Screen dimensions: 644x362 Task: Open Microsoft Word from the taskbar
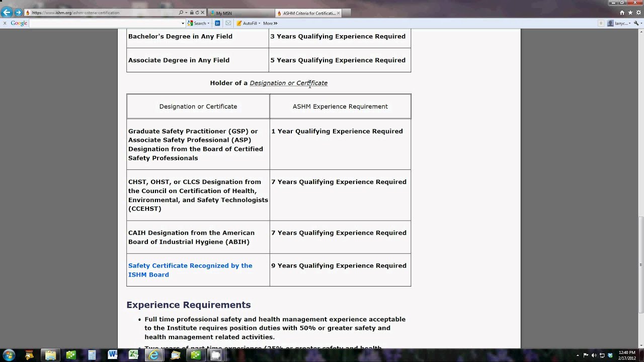[112, 355]
